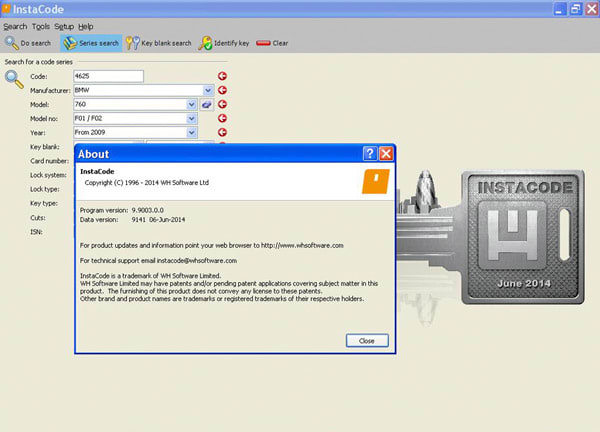Click the instacode@whsoftware.com support email text

click(197, 261)
